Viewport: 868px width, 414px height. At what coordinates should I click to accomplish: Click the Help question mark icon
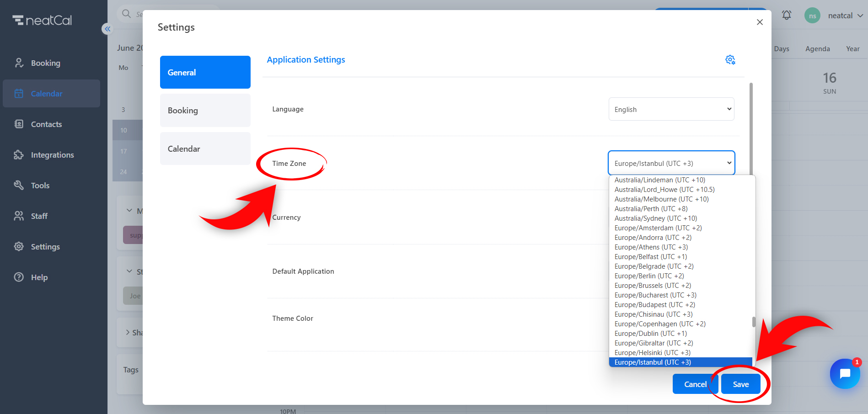click(19, 277)
